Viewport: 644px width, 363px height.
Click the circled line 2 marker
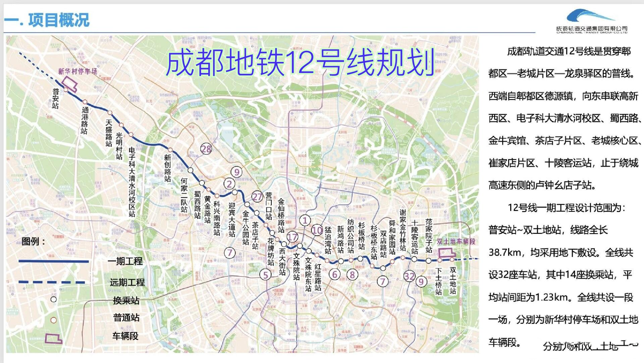229,184
